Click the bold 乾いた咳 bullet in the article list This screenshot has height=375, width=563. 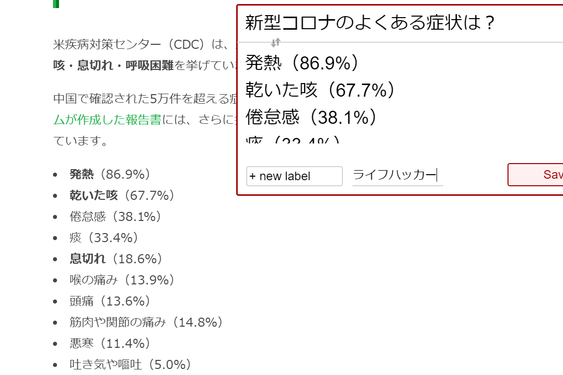tap(93, 195)
